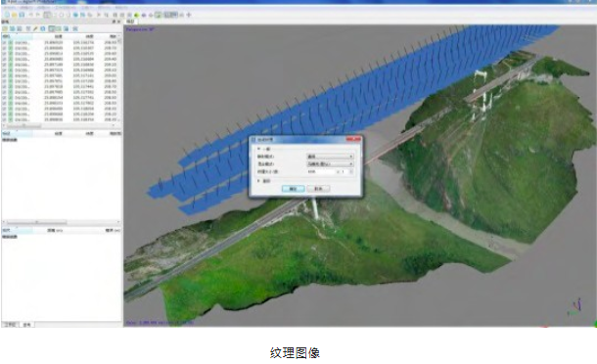Click the New project icon in the main toolbar
Image resolution: width=597 pixels, height=364 pixels.
[7, 15]
